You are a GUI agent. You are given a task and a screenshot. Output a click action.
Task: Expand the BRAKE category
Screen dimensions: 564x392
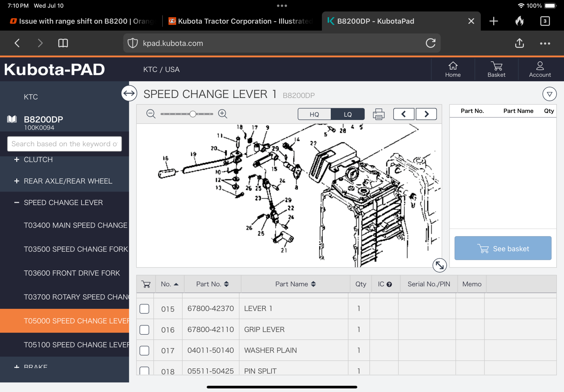(x=17, y=367)
